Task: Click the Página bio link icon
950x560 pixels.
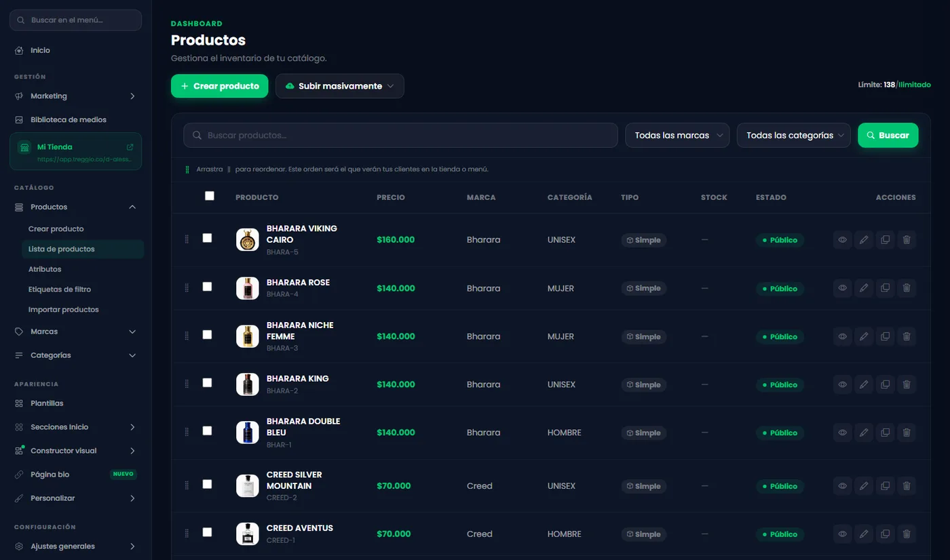Action: pos(19,475)
